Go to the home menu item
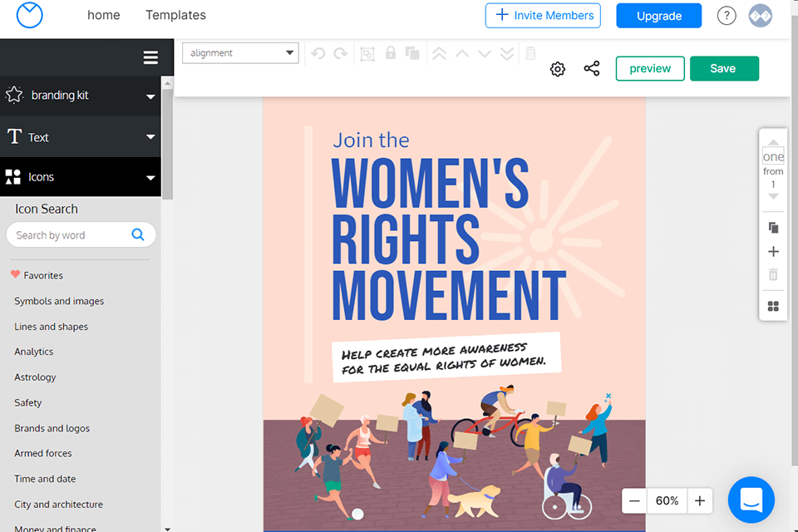The width and height of the screenshot is (798, 532). pyautogui.click(x=104, y=15)
